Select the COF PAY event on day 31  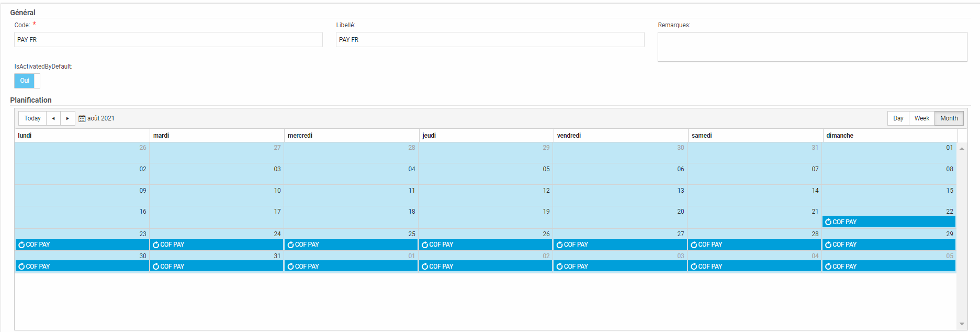click(217, 267)
